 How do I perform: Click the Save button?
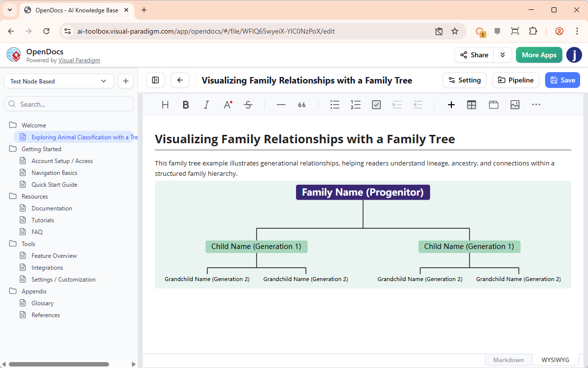pyautogui.click(x=562, y=80)
